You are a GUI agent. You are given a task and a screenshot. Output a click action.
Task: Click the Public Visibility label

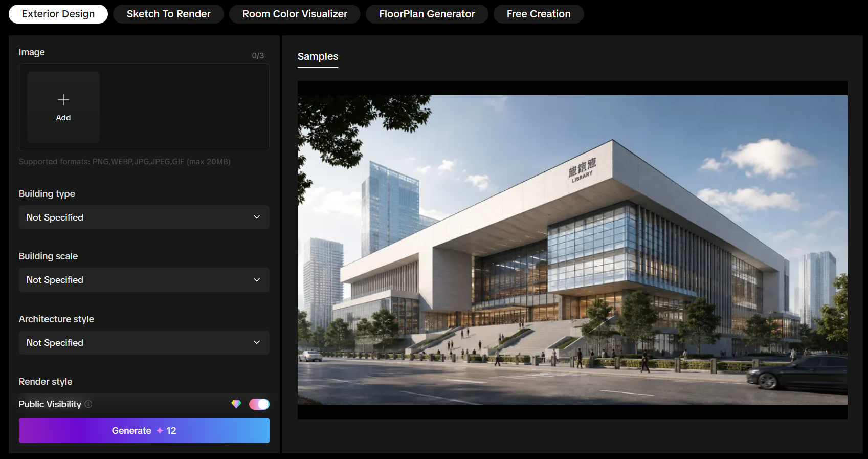pyautogui.click(x=50, y=404)
